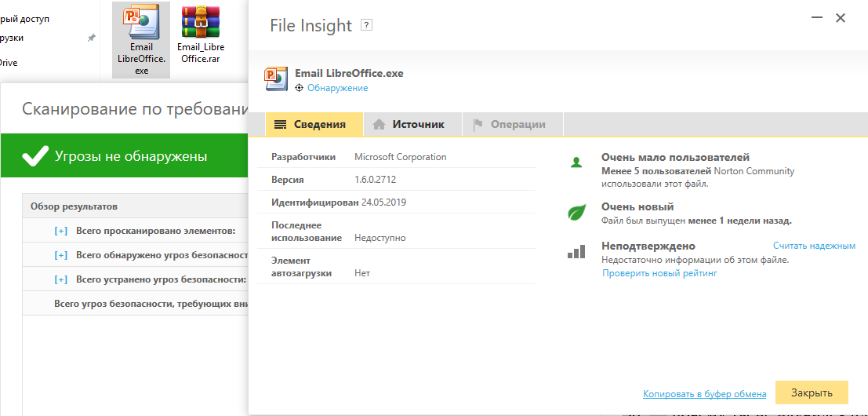Expand Всего обнаружено угроз безопасности row
The image size is (868, 416).
[x=61, y=255]
